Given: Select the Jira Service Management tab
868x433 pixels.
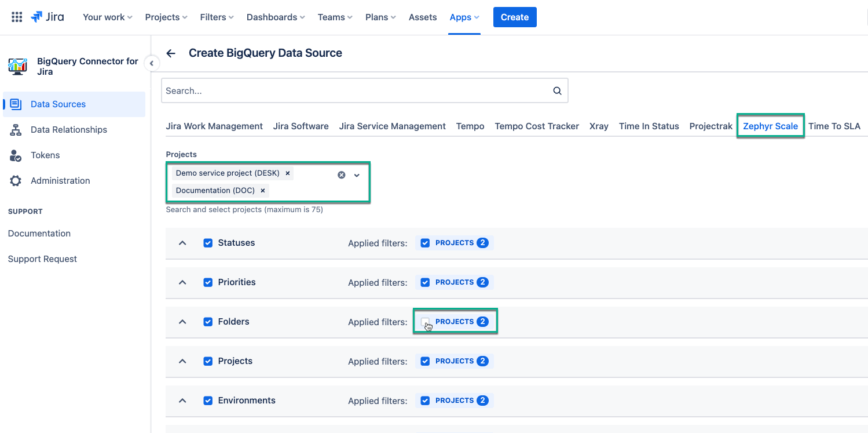Looking at the screenshot, I should point(392,126).
